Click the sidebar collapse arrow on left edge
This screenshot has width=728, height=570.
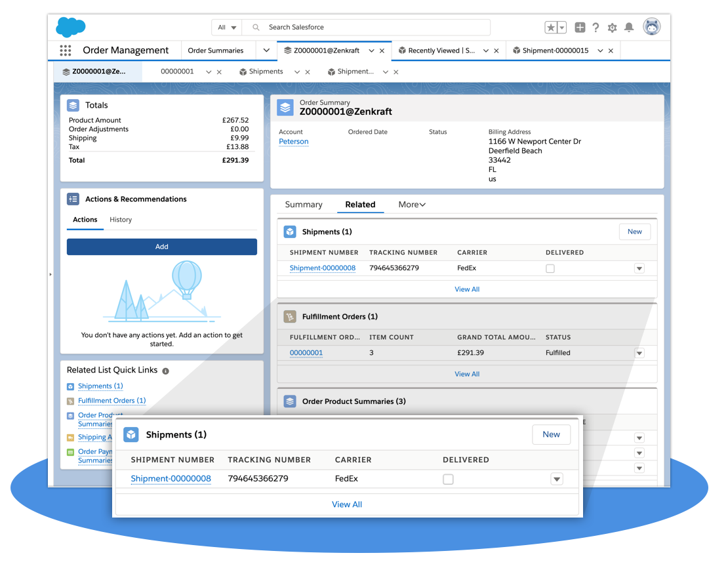[x=51, y=274]
